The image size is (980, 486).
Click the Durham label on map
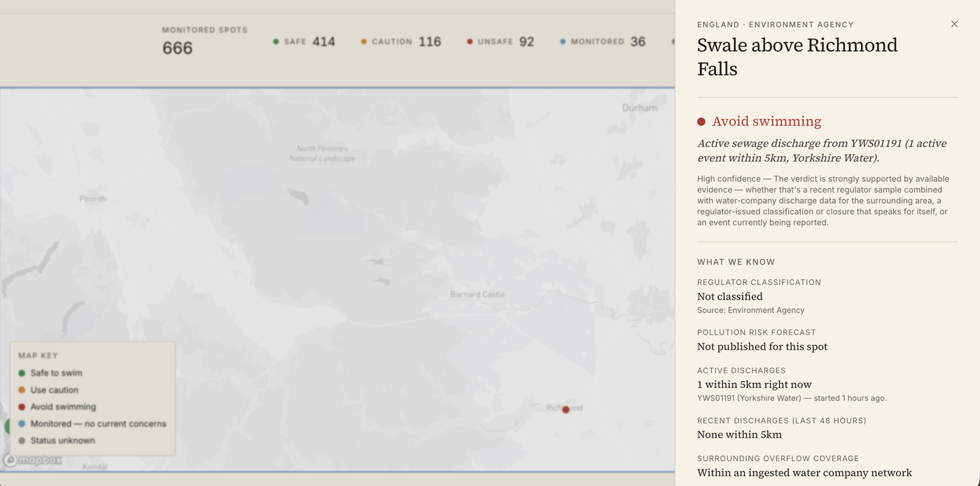point(640,108)
